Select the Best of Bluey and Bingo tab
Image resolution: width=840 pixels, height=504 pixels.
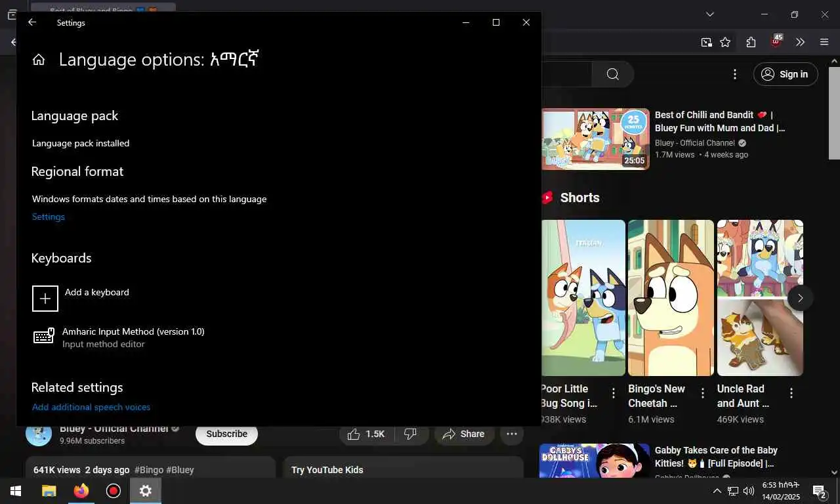pos(103,8)
